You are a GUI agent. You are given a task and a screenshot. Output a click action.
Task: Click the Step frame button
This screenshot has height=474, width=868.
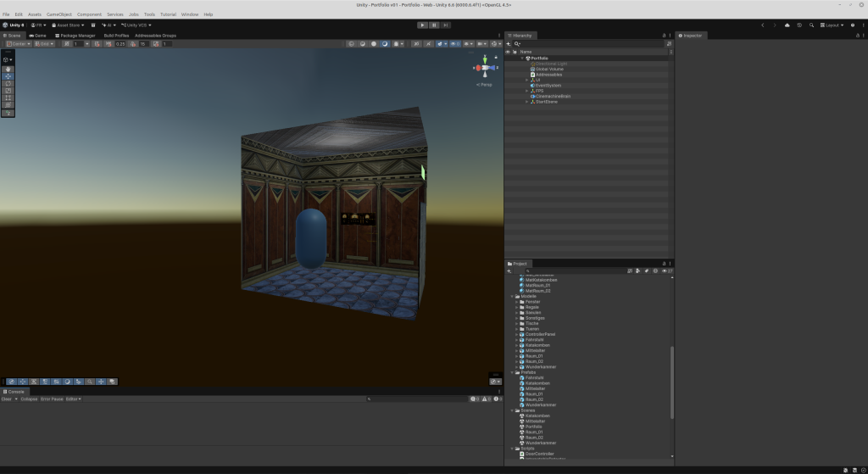coord(445,25)
